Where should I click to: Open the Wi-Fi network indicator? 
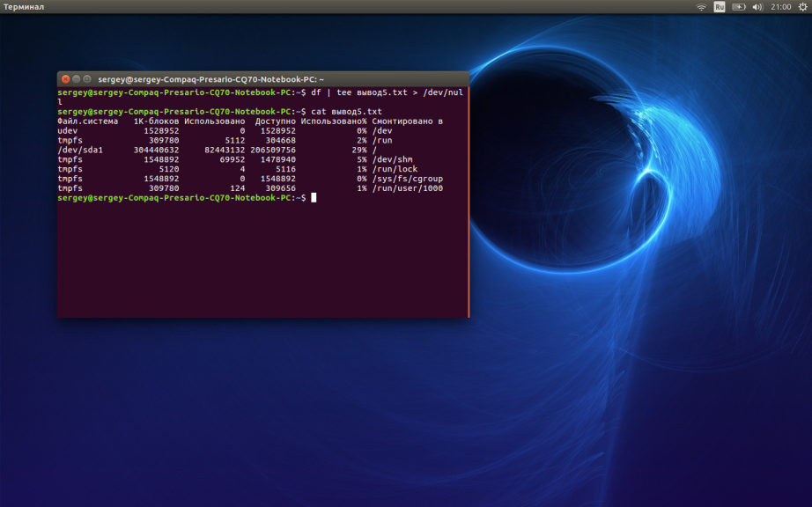701,7
